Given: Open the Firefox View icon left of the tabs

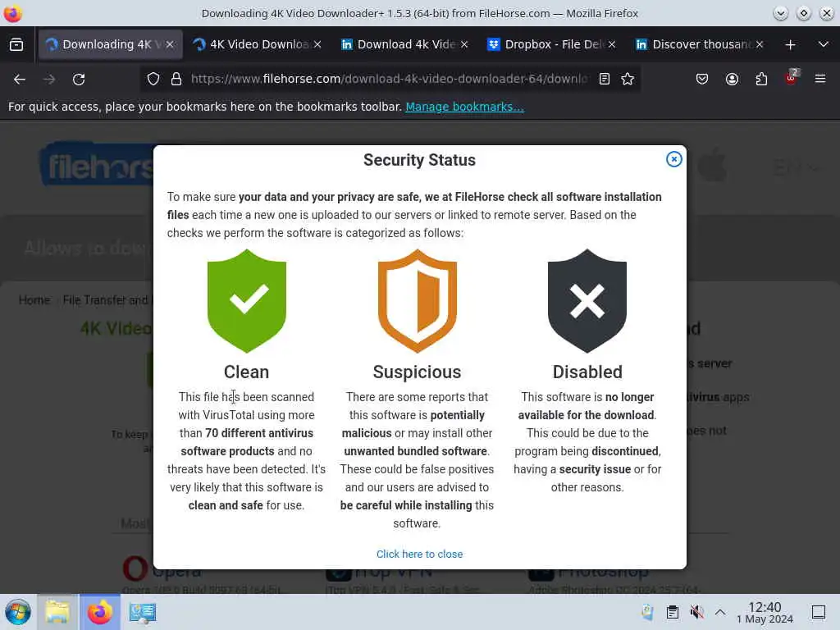Looking at the screenshot, I should pos(16,44).
